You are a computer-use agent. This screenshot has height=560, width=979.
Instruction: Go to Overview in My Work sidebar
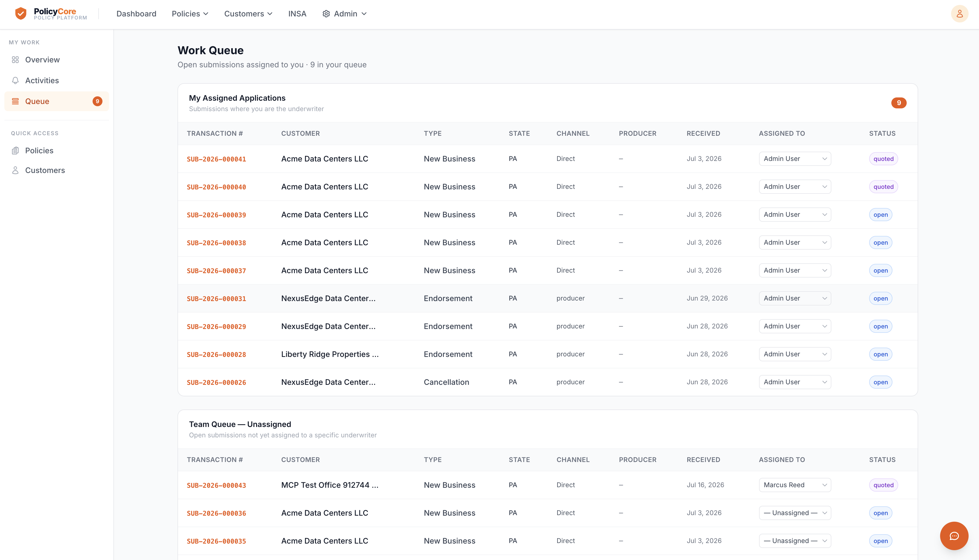click(x=57, y=60)
